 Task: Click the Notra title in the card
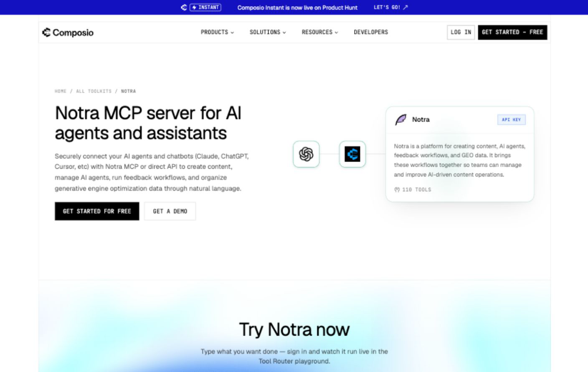click(x=421, y=119)
